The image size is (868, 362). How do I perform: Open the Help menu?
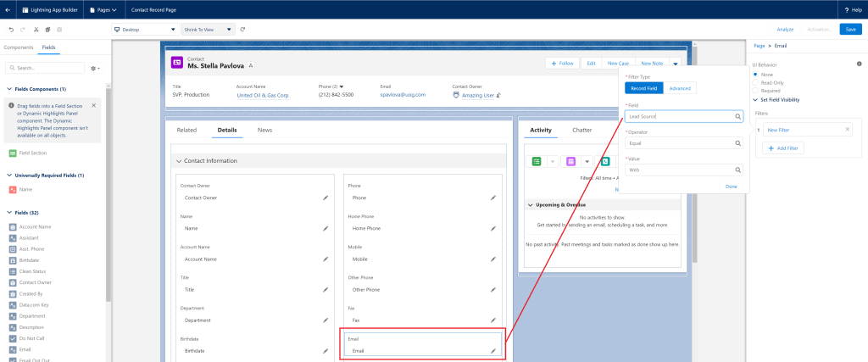pyautogui.click(x=853, y=10)
